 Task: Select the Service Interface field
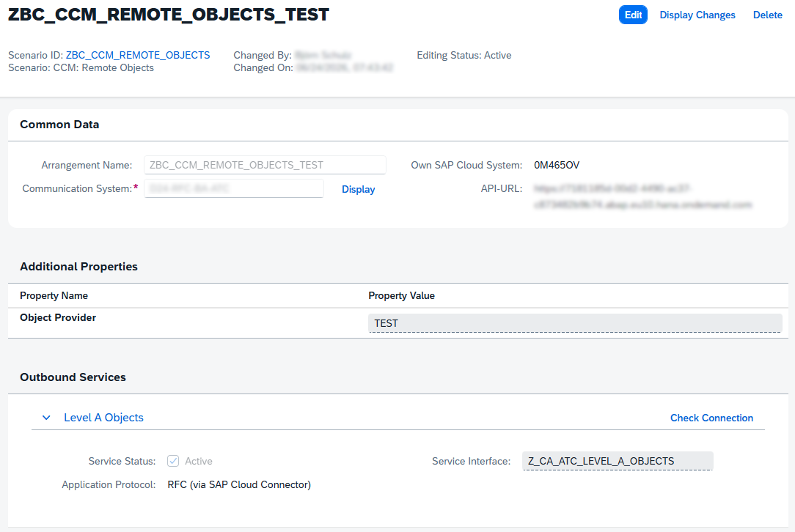tap(618, 461)
